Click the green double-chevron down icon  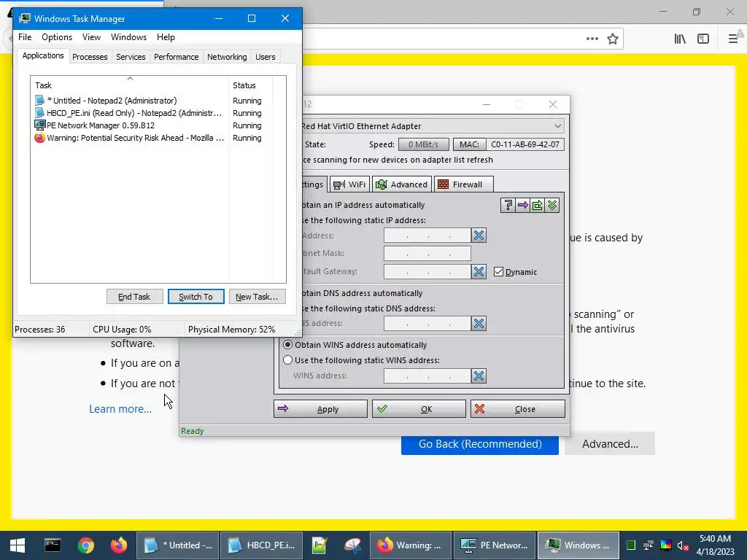tap(552, 205)
